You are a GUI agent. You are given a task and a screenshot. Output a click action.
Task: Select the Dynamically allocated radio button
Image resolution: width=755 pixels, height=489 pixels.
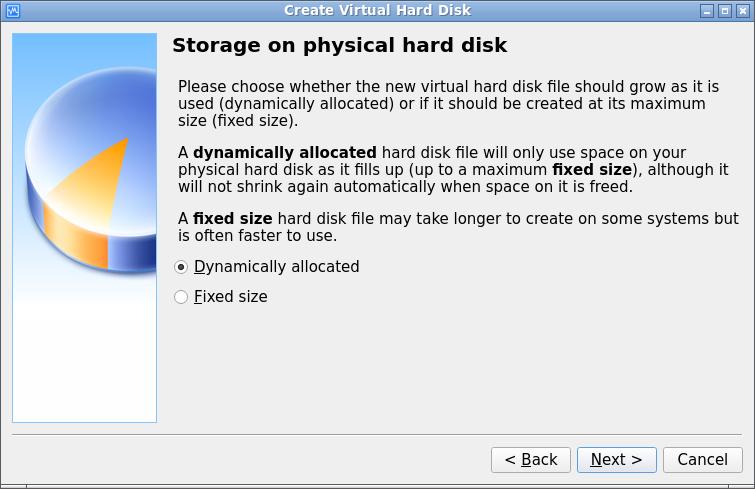181,267
